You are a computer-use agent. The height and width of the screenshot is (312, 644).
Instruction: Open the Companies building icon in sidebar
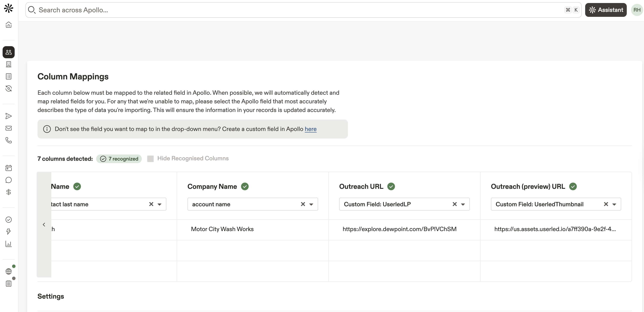(8, 64)
